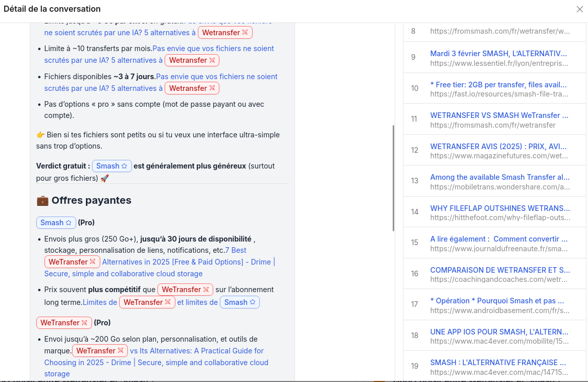
Task: Click the cross icon in the WeTransfer (Pro) tag
Action: coord(84,322)
